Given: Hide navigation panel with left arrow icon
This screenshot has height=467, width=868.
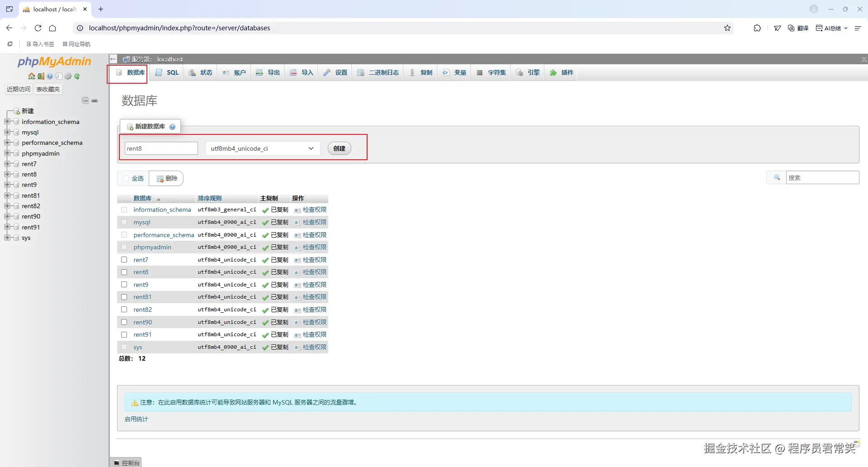Looking at the screenshot, I should point(113,59).
